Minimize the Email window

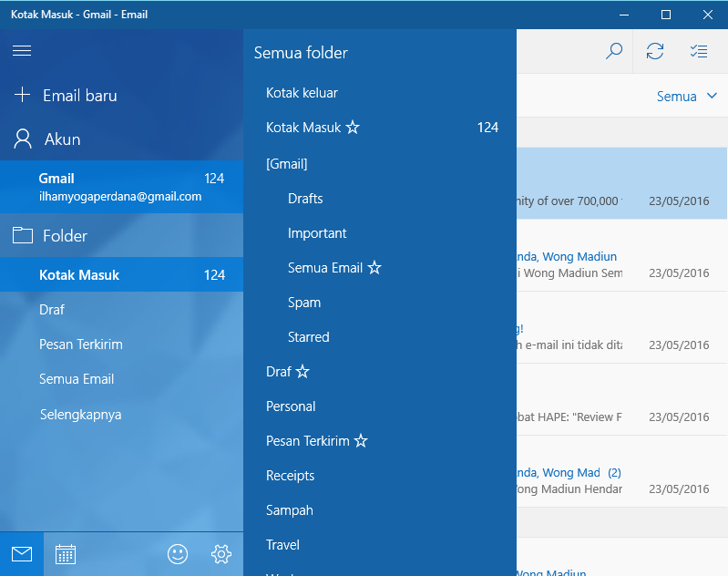coord(624,15)
